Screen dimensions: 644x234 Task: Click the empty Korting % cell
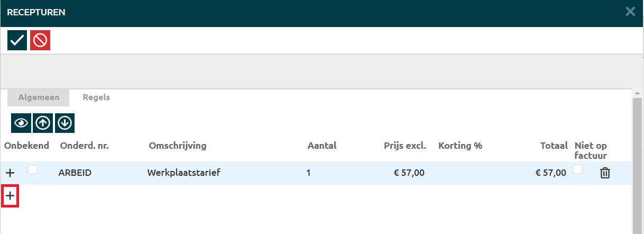460,173
